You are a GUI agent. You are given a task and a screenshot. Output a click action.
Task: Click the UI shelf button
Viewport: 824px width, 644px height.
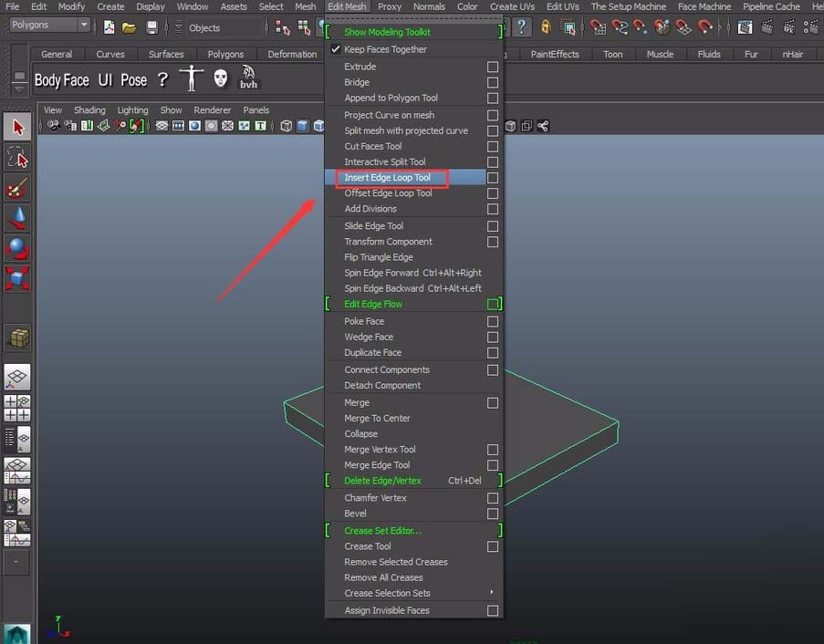tap(105, 79)
